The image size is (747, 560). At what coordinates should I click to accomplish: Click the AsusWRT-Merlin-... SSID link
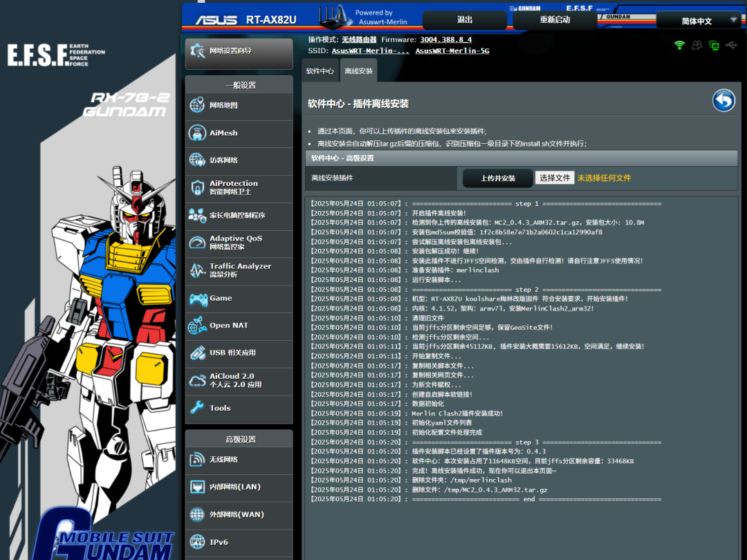click(370, 50)
